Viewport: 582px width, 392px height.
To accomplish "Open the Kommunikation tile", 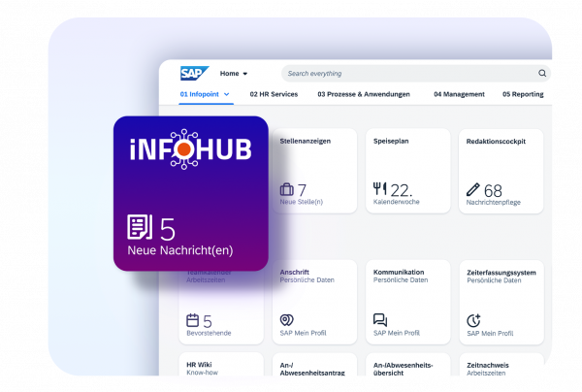I will 408,302.
